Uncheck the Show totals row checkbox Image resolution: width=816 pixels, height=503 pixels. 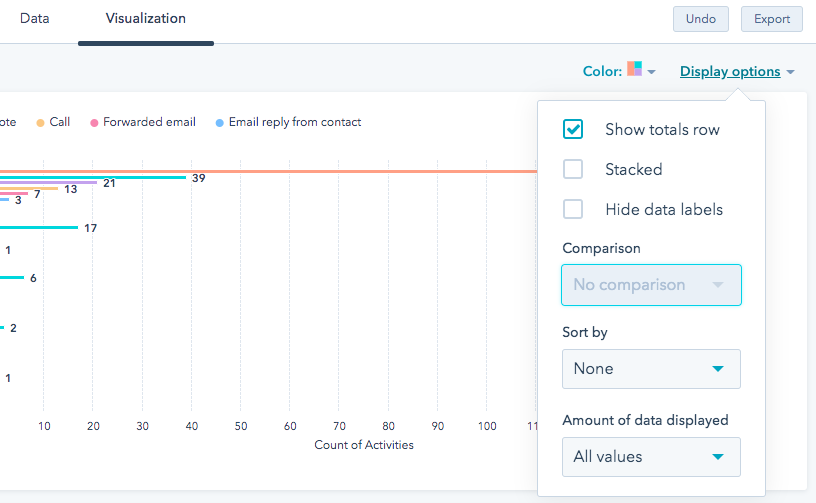[x=573, y=129]
